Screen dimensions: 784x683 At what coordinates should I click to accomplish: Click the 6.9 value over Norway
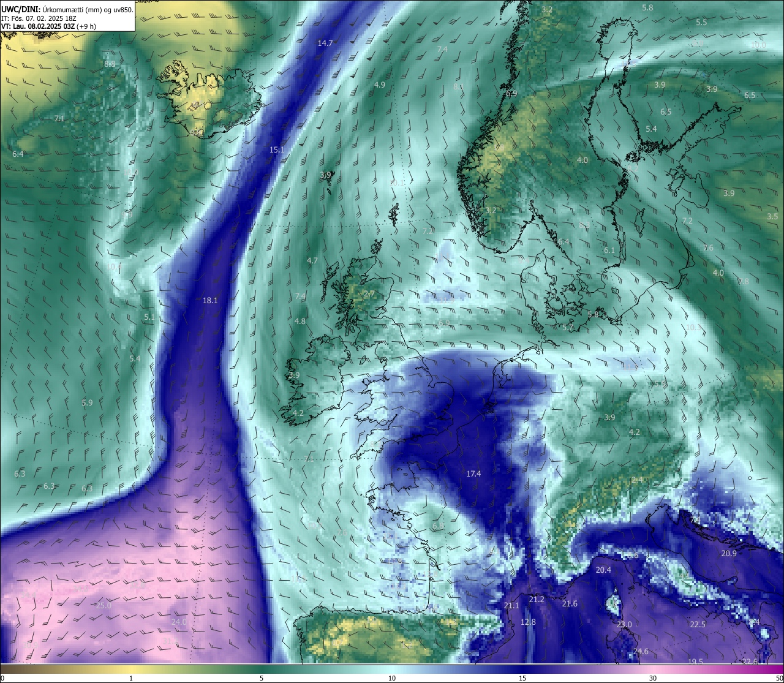(511, 93)
